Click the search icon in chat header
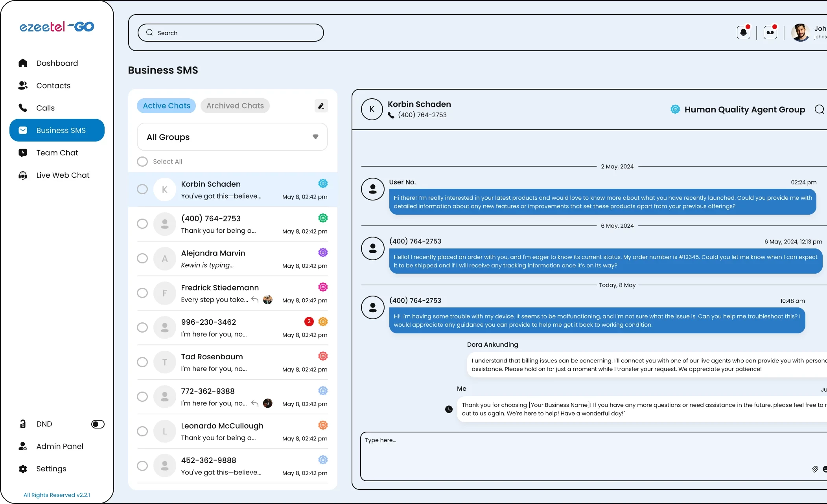 tap(819, 109)
